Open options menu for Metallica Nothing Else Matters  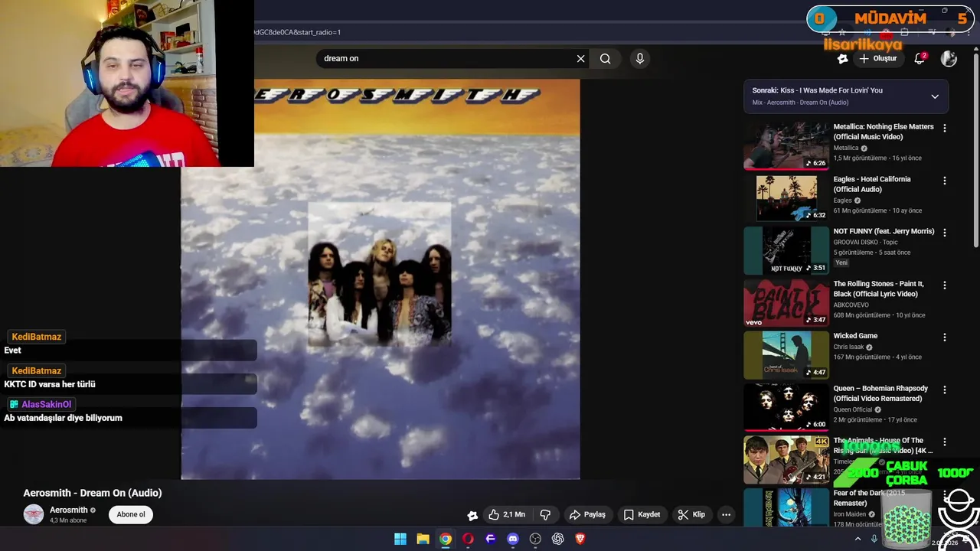(944, 129)
